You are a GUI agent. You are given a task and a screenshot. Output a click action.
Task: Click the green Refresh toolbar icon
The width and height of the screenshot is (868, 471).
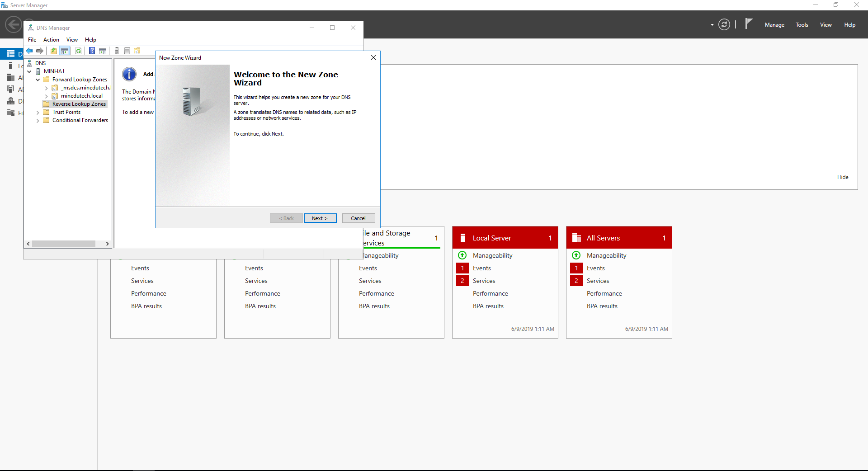tap(79, 51)
